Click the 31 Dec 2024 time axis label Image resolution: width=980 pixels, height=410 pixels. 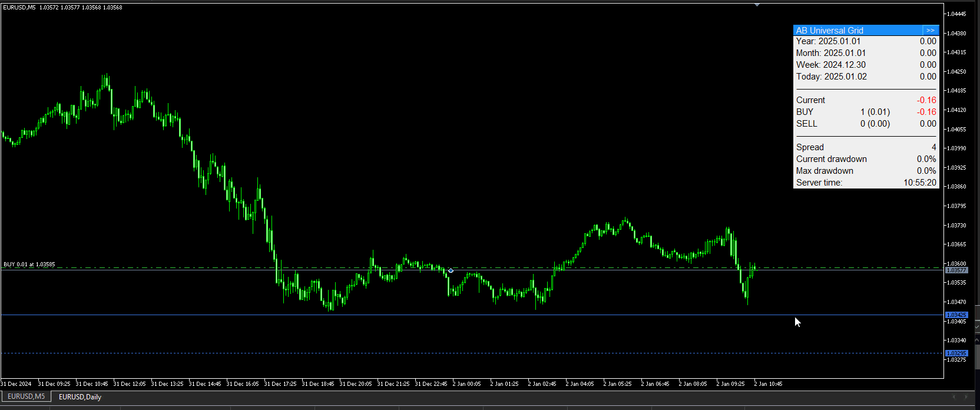(16, 384)
